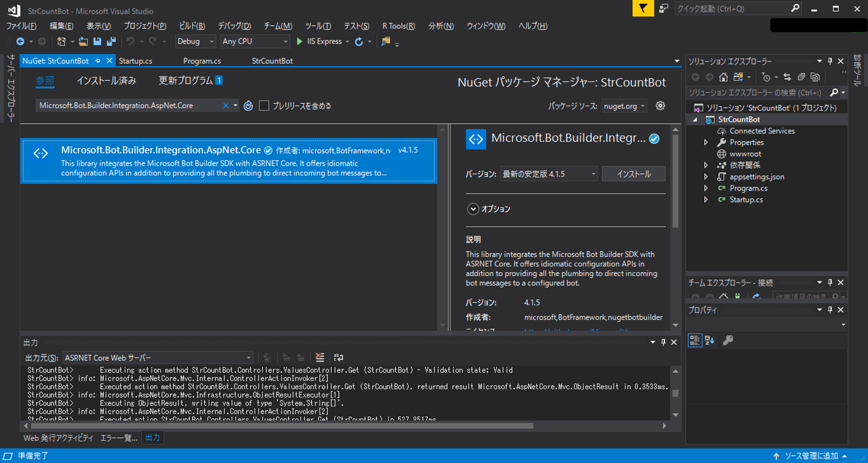Expand the Startup.cs node in Solution Explorer
This screenshot has height=463, width=868.
(707, 200)
